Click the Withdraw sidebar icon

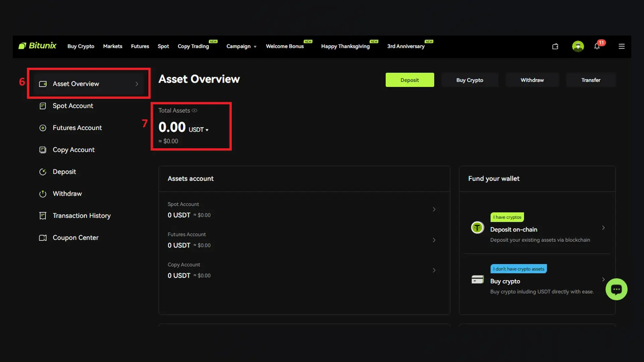(43, 194)
